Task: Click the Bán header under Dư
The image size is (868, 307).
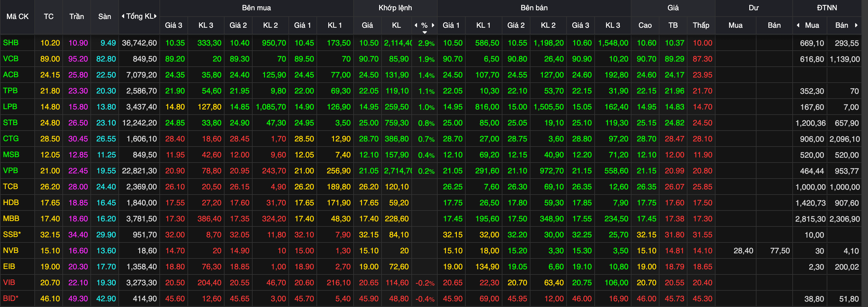Action: tap(774, 25)
